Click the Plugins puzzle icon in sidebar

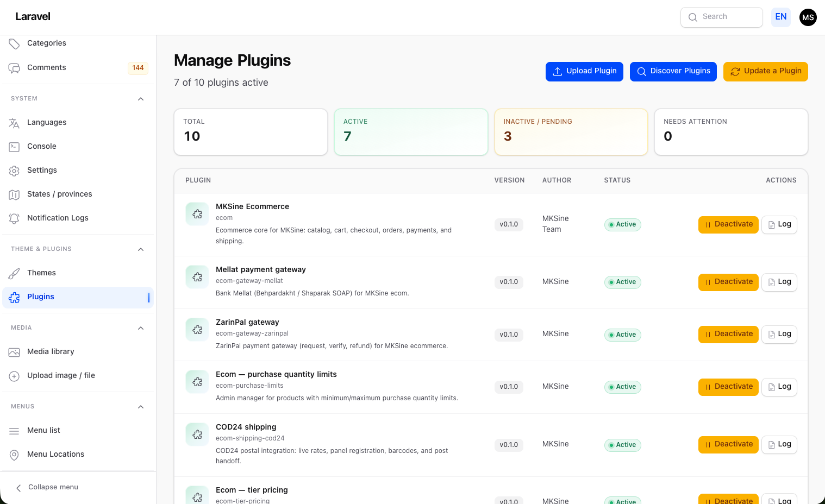pos(14,297)
